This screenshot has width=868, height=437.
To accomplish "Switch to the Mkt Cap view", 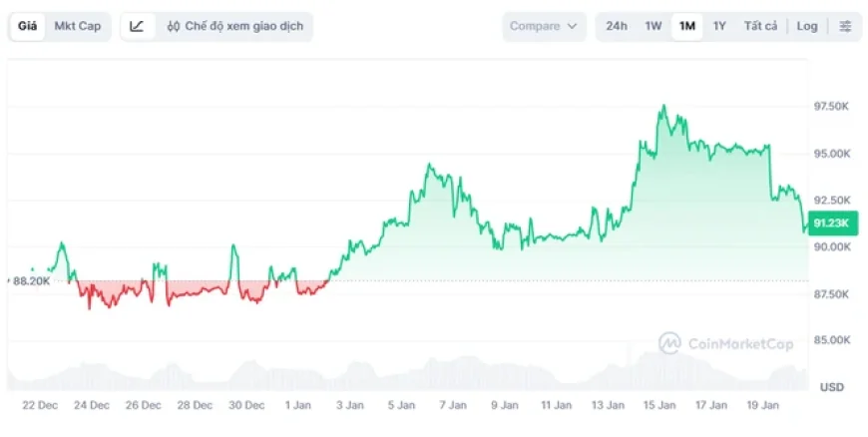I will (x=77, y=26).
